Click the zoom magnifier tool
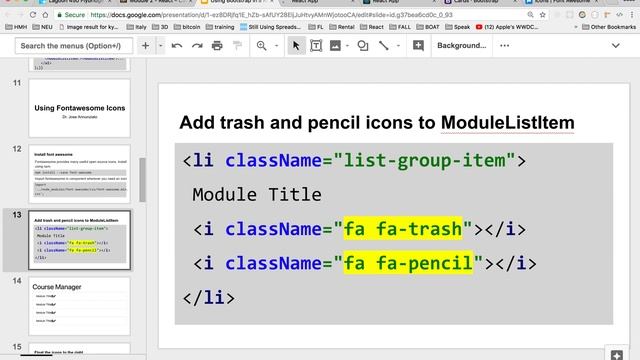This screenshot has width=640, height=360. click(x=262, y=46)
